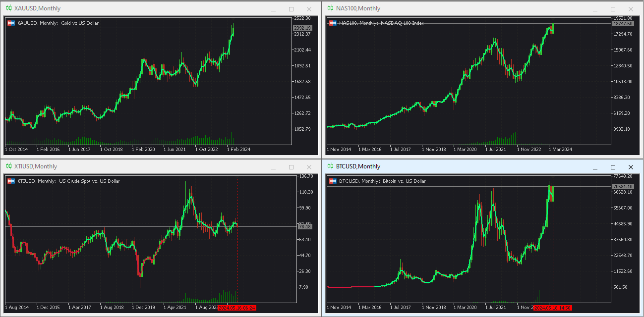
Task: Click the current price label 18747.60
Action: (623, 23)
